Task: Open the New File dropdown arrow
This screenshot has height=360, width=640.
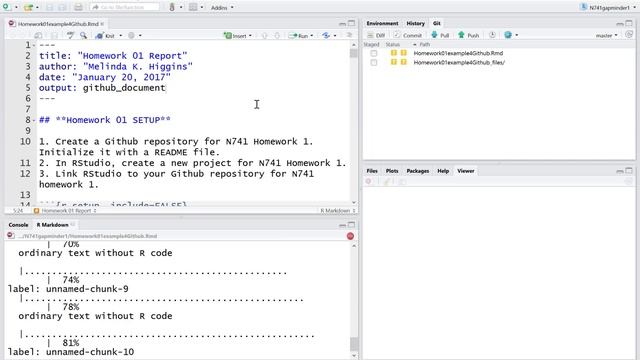Action: [16, 7]
